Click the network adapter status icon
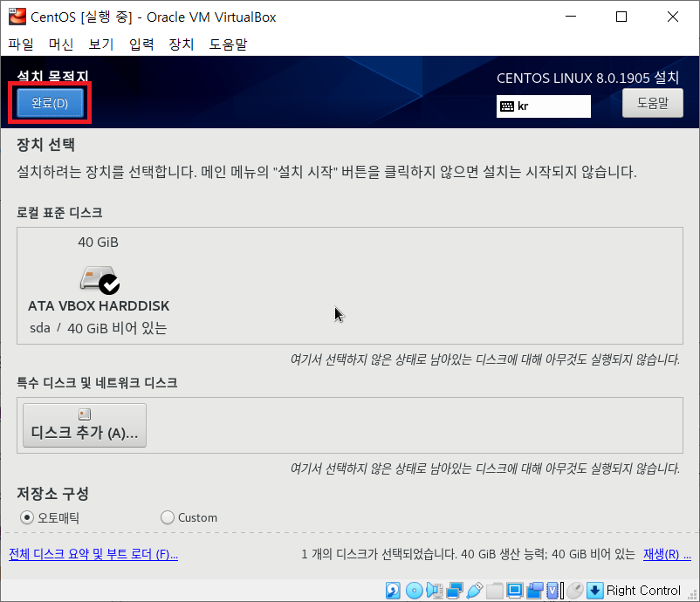 point(455,591)
